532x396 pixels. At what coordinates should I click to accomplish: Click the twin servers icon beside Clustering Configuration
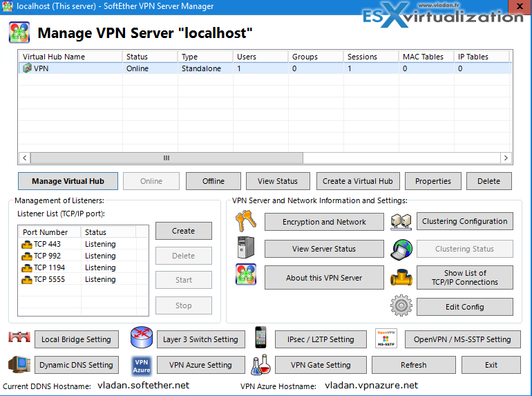point(401,222)
